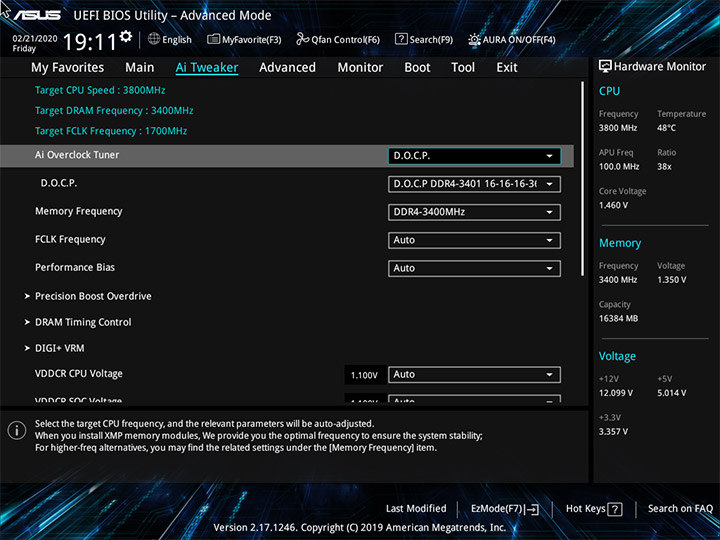Image resolution: width=720 pixels, height=540 pixels.
Task: Click AURA ON/OFF(F4) label
Action: point(519,39)
